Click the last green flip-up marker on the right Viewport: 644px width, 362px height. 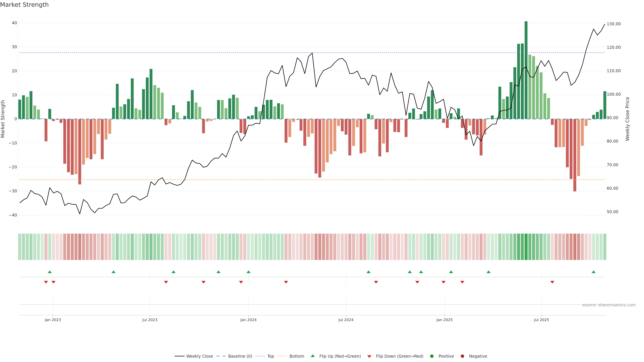[x=594, y=272]
